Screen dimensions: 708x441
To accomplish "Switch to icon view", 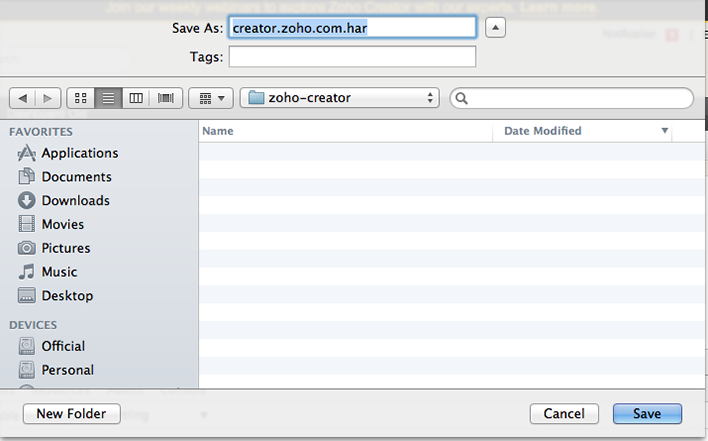I will (81, 98).
